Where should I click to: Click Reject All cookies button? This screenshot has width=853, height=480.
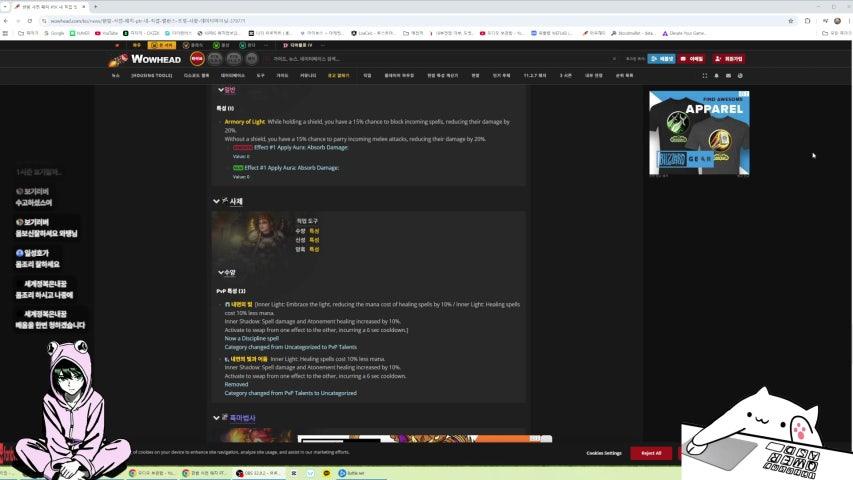pyautogui.click(x=651, y=453)
